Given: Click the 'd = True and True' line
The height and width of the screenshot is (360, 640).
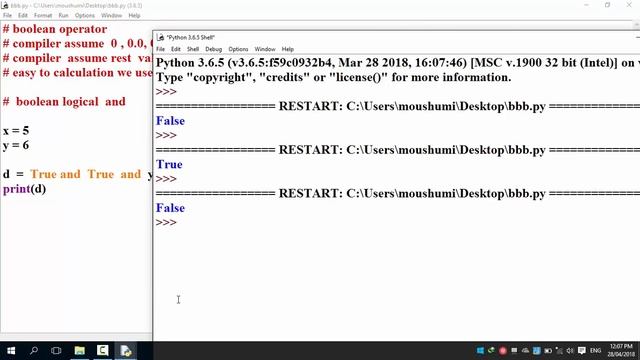Looking at the screenshot, I should (x=78, y=174).
